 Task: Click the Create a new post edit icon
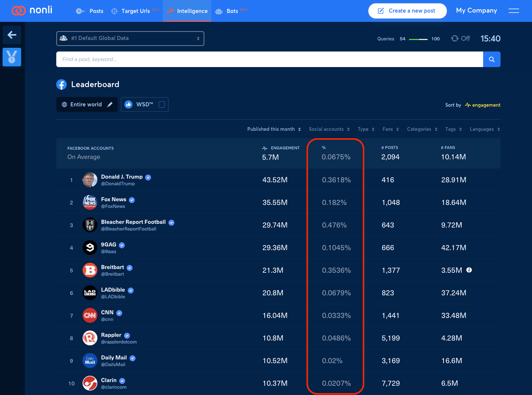381,11
